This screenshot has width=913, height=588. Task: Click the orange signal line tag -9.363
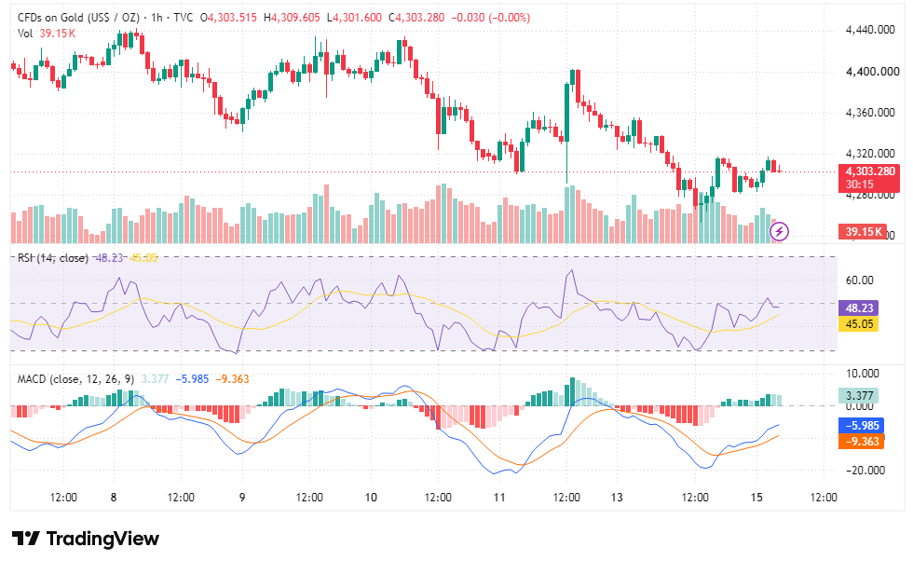click(x=861, y=442)
